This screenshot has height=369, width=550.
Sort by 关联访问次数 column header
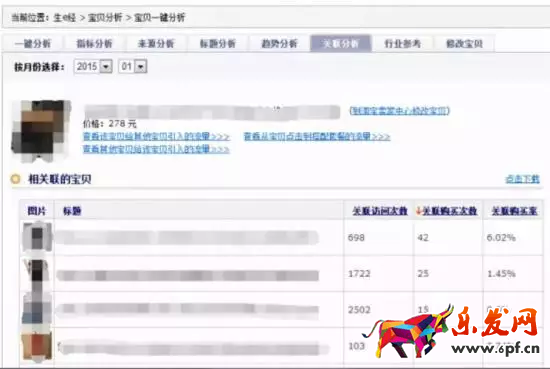[x=380, y=211]
